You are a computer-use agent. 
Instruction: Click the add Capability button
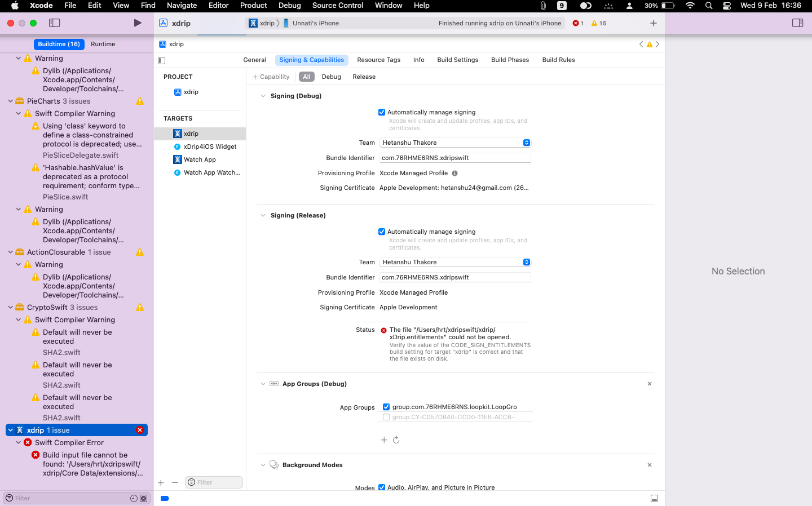pyautogui.click(x=271, y=77)
